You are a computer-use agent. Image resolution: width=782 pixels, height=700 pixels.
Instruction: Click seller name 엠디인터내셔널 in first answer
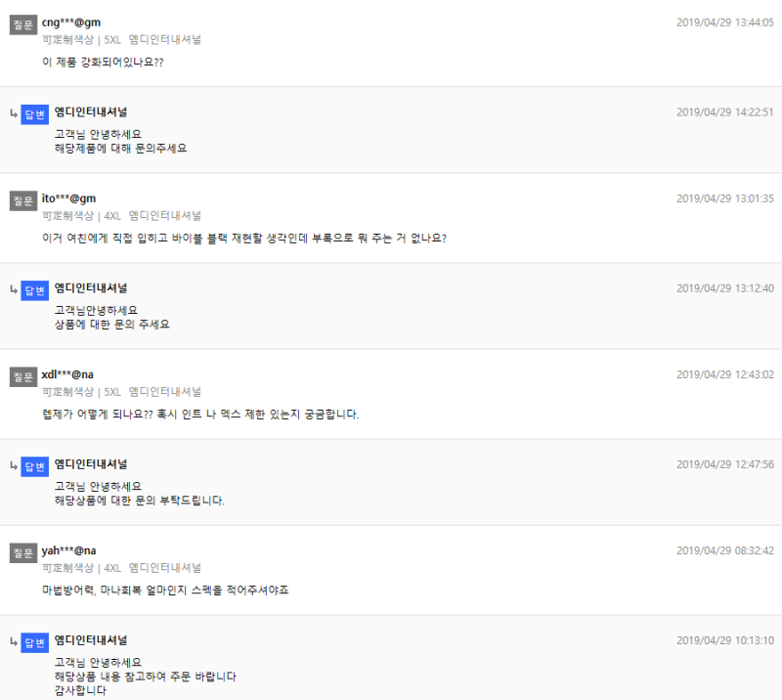click(91, 111)
